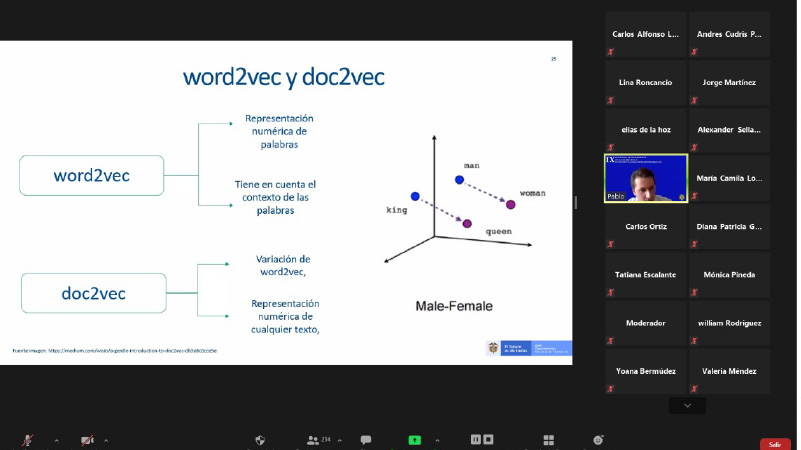The width and height of the screenshot is (801, 450).
Task: Click the muted mic icon on Lina Roncancio's tile
Action: 610,100
